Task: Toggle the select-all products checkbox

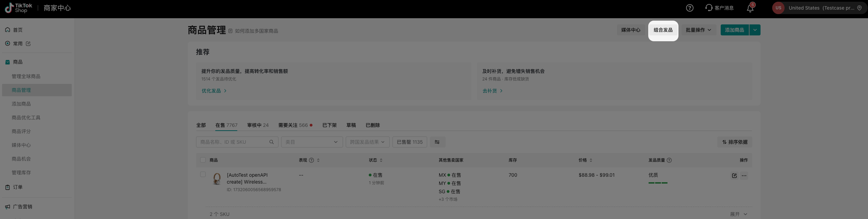Action: point(203,160)
